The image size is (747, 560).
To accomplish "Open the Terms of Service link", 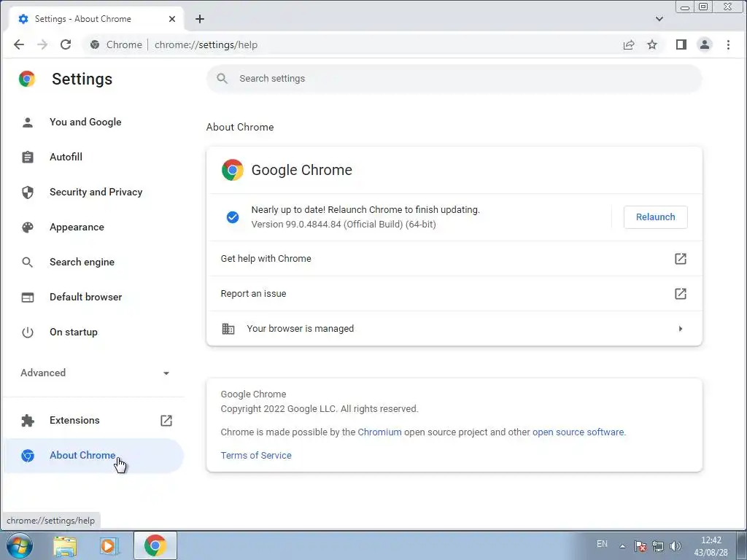I will 256,455.
